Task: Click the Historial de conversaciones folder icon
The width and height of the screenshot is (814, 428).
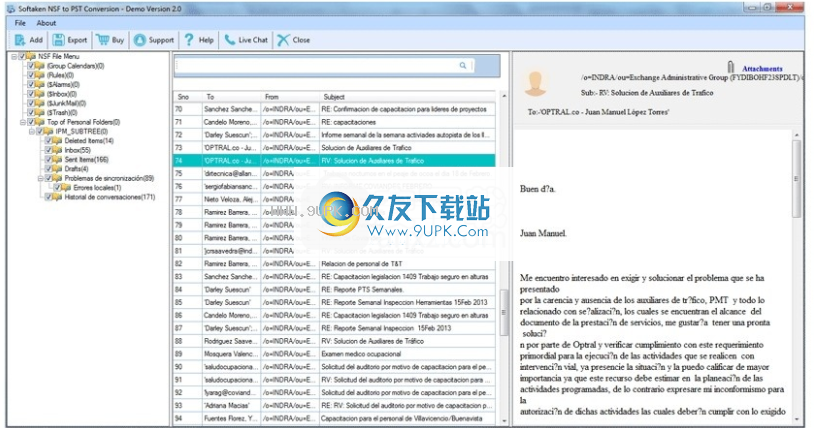Action: pyautogui.click(x=58, y=197)
